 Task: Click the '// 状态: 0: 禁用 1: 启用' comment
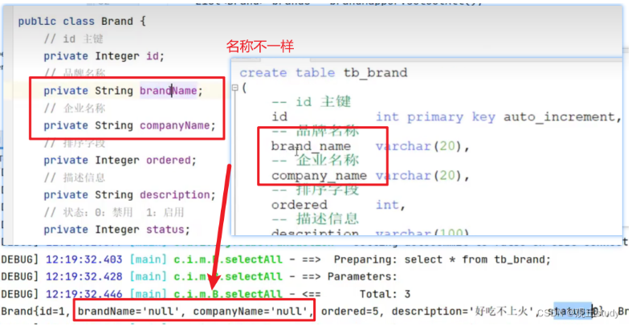coord(114,212)
